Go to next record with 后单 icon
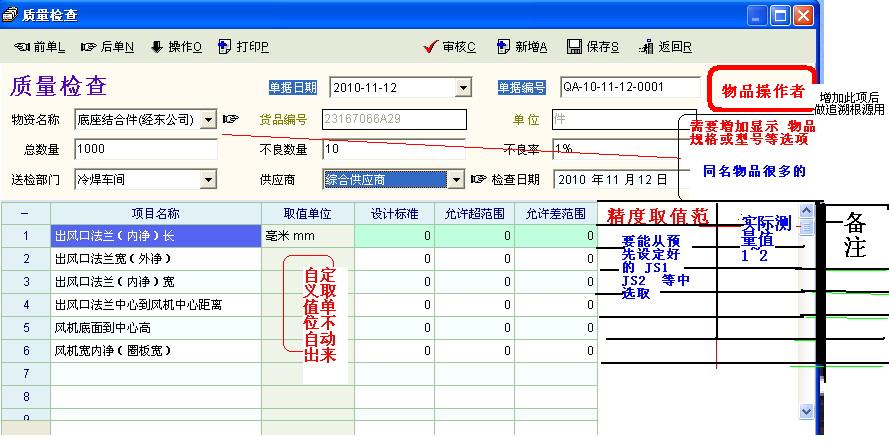The height and width of the screenshot is (441, 889). (89, 47)
